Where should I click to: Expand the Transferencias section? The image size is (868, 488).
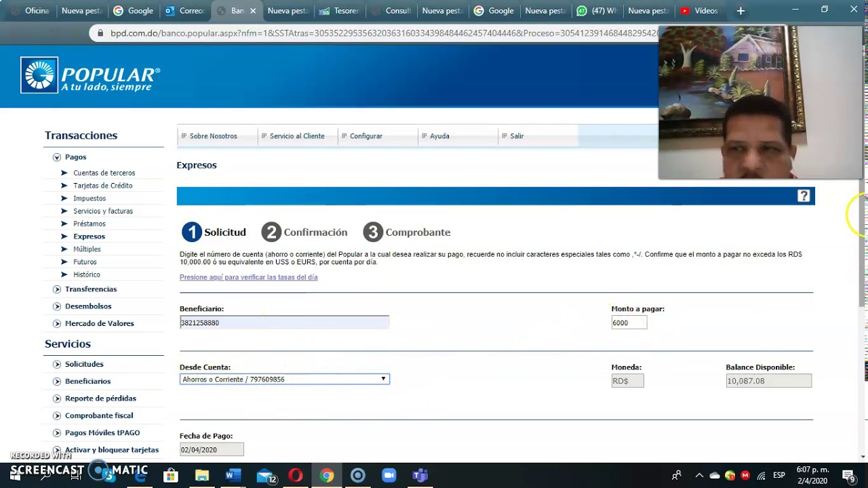57,289
